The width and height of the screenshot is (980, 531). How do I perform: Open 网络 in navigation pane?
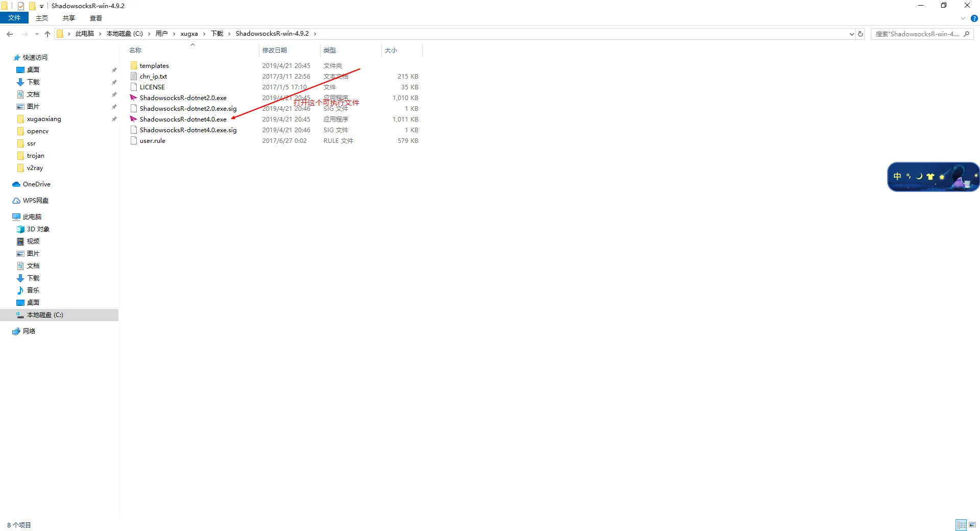[x=29, y=331]
